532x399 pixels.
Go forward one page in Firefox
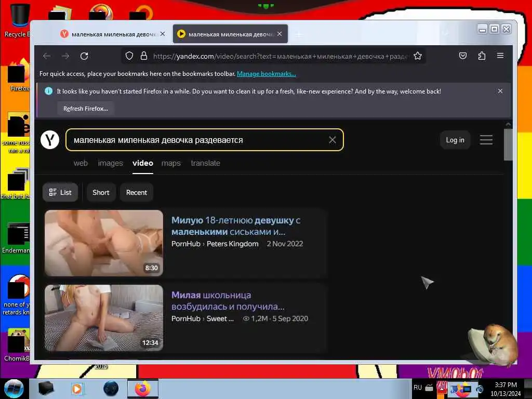coord(65,56)
